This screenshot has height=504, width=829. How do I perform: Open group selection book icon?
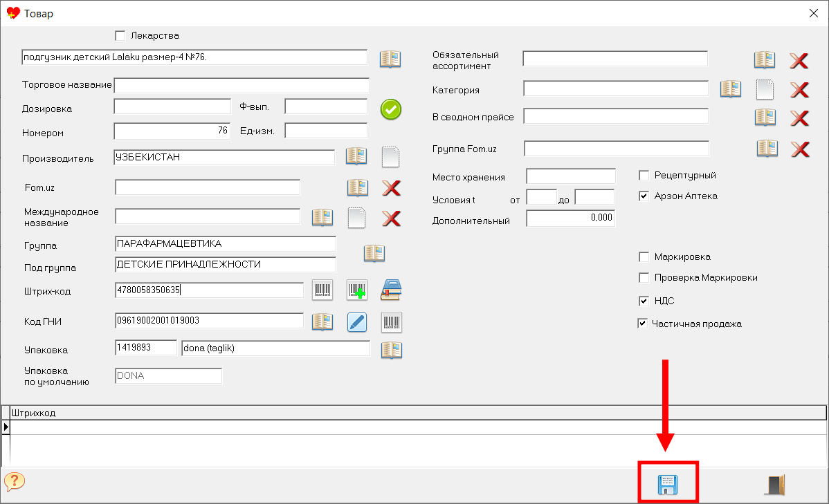(374, 253)
